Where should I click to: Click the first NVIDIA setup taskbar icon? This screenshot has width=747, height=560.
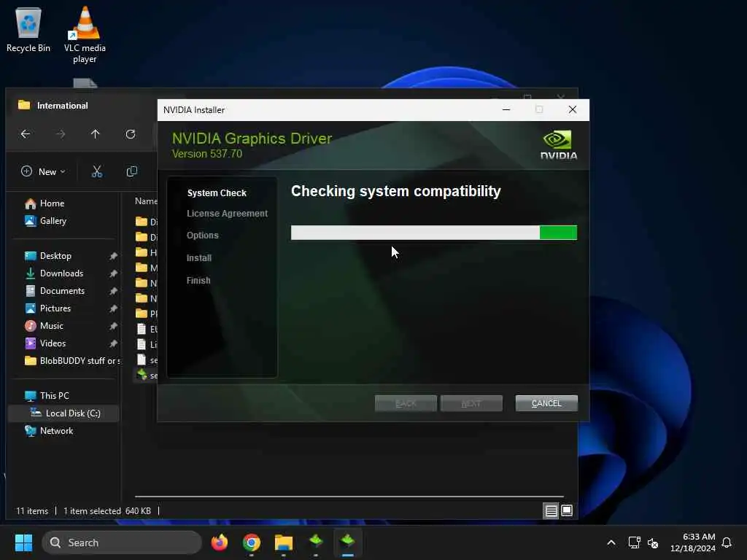(316, 542)
